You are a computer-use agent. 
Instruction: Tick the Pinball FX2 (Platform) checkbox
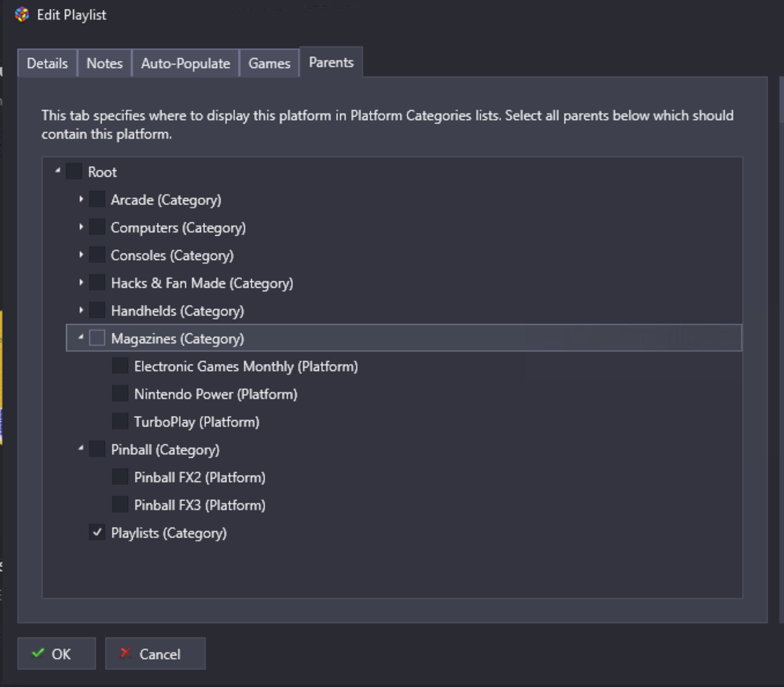pyautogui.click(x=120, y=477)
